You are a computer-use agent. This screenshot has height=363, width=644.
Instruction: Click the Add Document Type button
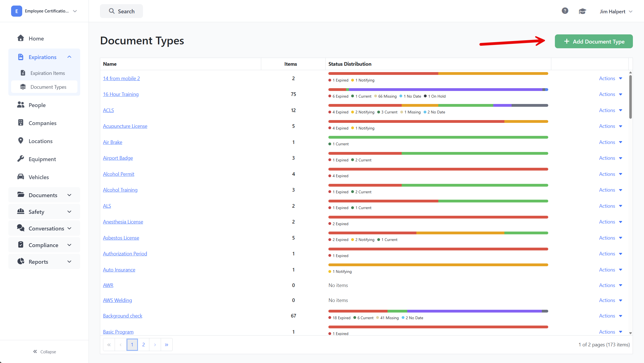click(594, 41)
